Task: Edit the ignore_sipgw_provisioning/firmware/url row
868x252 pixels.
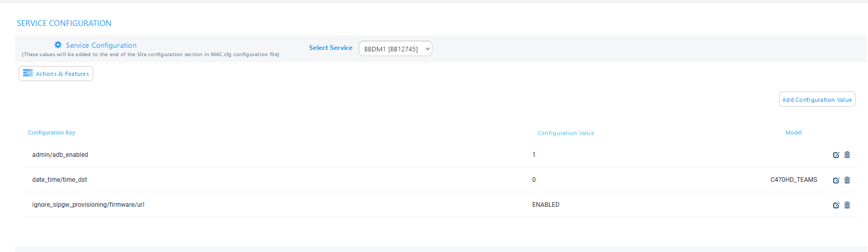Action: point(836,205)
